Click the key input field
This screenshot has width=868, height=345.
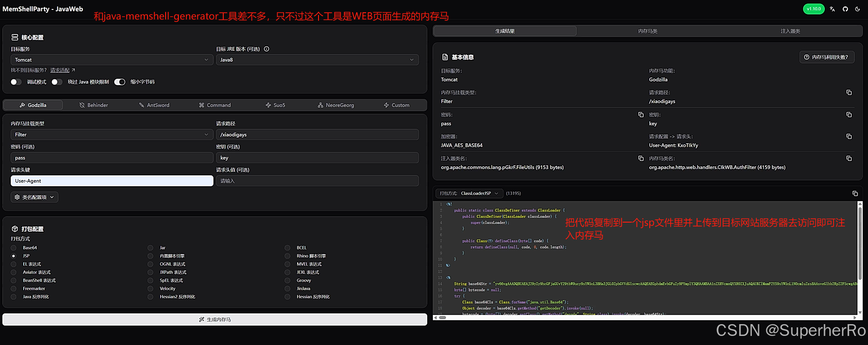tap(317, 158)
